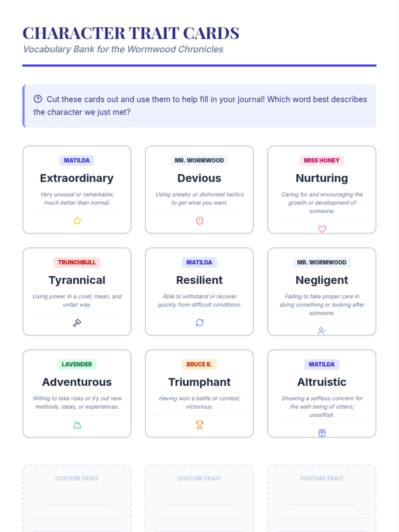Select the TRUNCHBULL character tag

(x=77, y=262)
